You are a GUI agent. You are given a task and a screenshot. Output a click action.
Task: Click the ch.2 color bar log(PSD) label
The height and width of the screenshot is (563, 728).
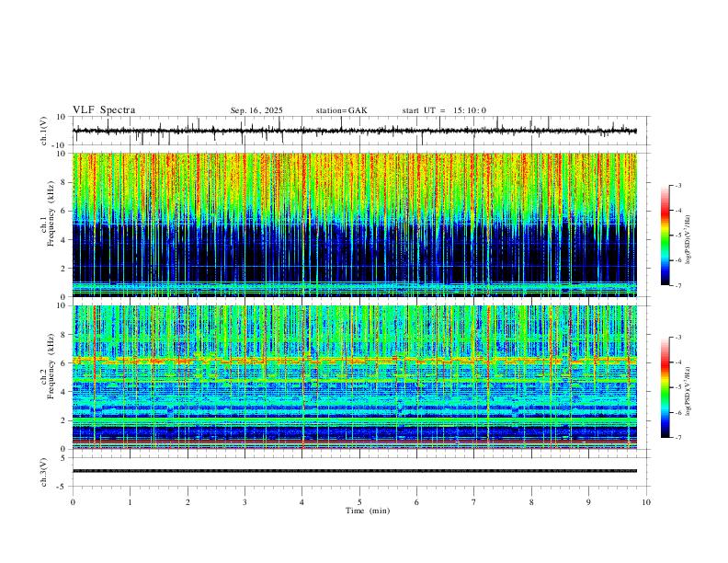(688, 392)
